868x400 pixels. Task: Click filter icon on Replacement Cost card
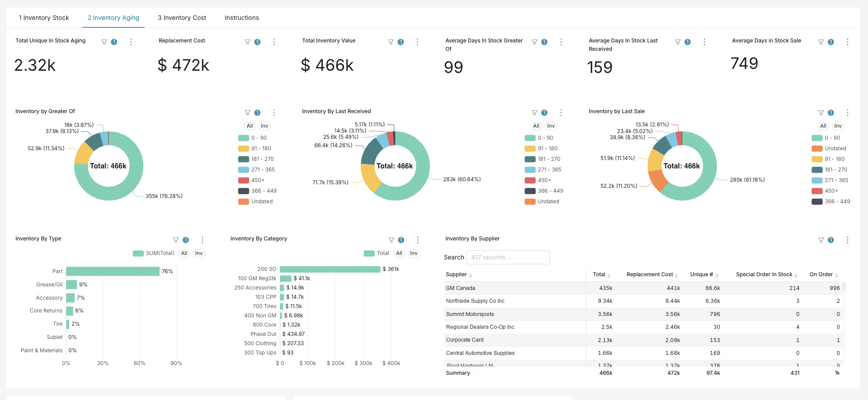click(248, 42)
